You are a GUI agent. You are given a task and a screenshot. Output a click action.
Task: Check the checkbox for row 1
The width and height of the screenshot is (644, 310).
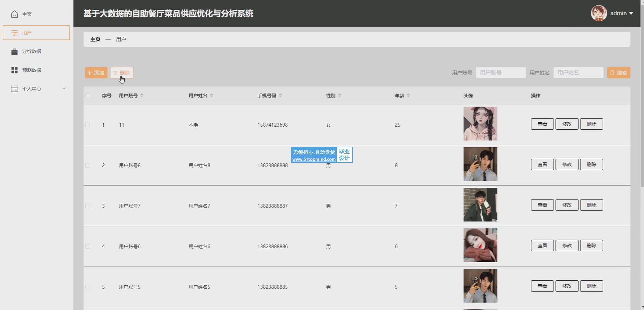point(88,125)
